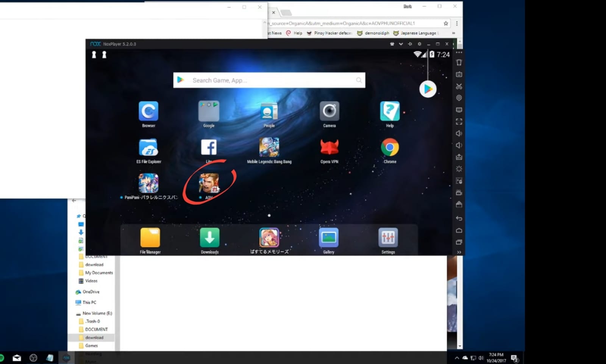Show hidden system tray icons

[x=457, y=358]
